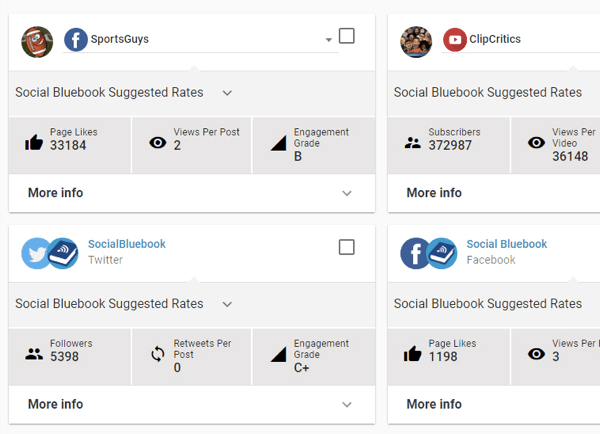Click the eye icon beside value 3
The height and width of the screenshot is (434, 600).
pos(536,354)
